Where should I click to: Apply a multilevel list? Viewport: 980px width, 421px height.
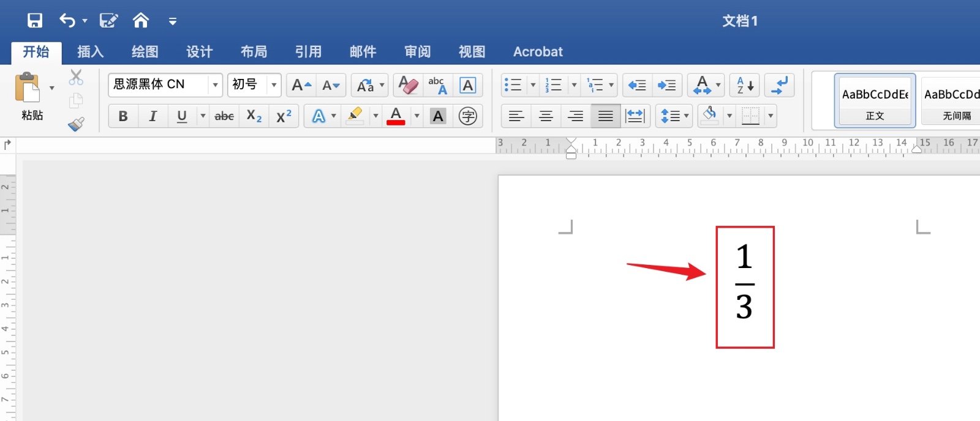(595, 85)
